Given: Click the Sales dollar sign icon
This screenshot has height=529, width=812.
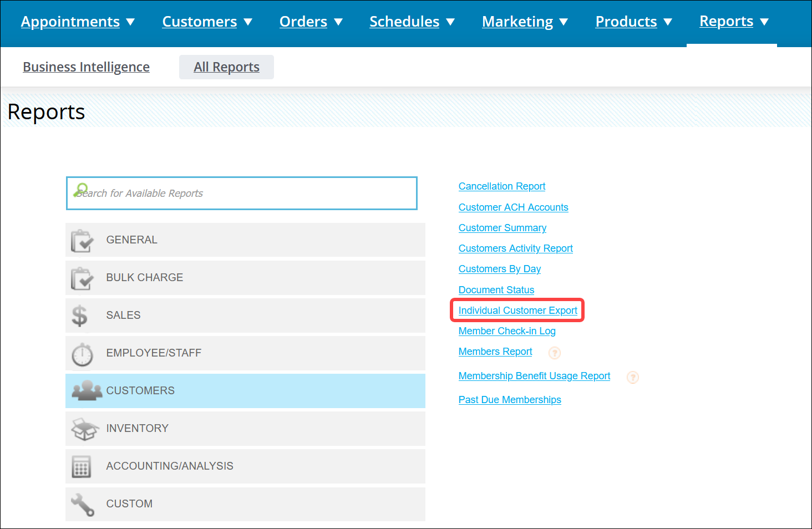Looking at the screenshot, I should pos(80,316).
